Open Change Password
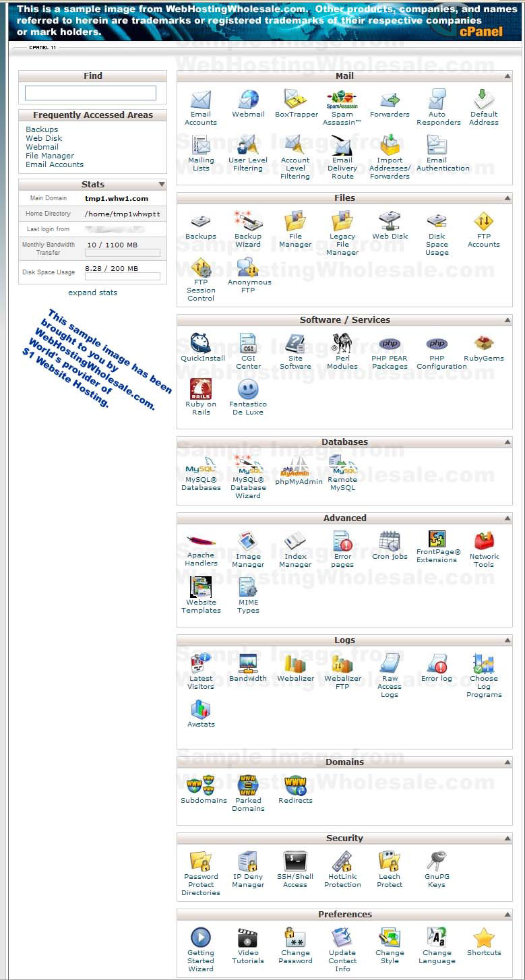Screen dimensions: 525x980 coord(295,946)
